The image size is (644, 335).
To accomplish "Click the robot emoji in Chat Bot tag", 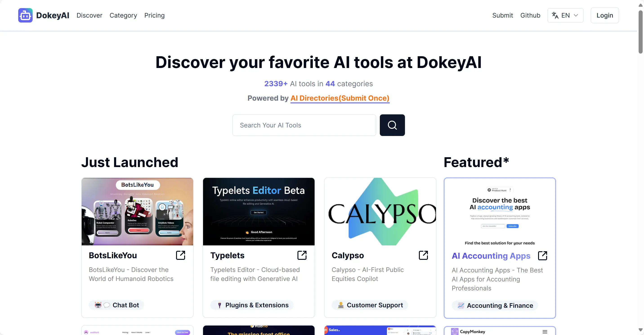I will pyautogui.click(x=98, y=305).
